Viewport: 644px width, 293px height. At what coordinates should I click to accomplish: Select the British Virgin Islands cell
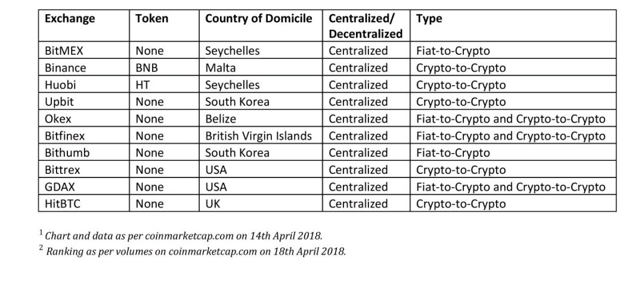[258, 136]
